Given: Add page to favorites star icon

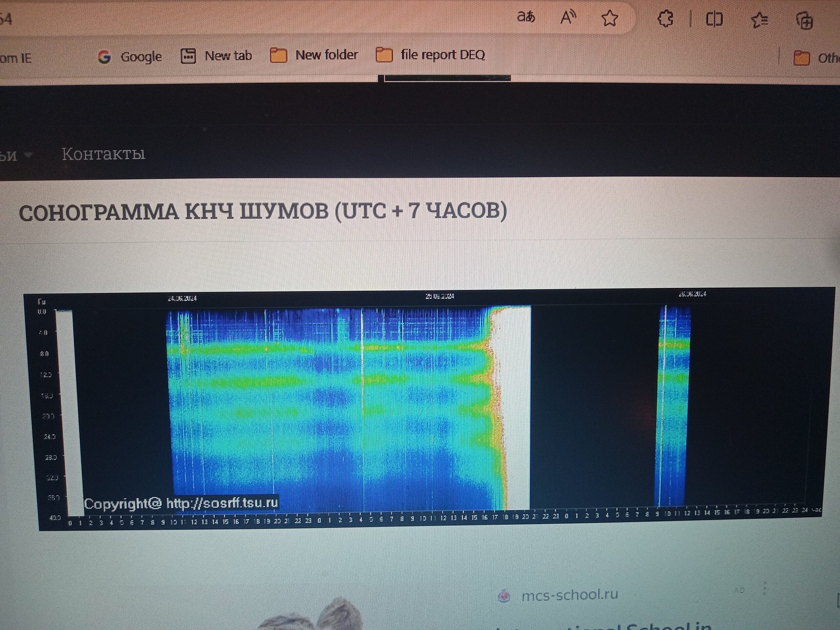Looking at the screenshot, I should [x=610, y=18].
